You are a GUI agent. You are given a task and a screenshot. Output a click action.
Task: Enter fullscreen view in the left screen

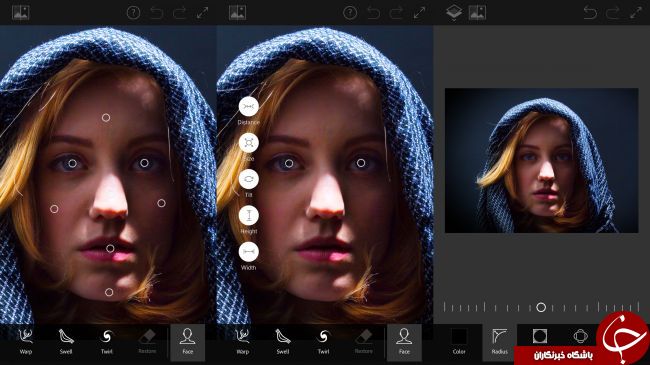(202, 13)
